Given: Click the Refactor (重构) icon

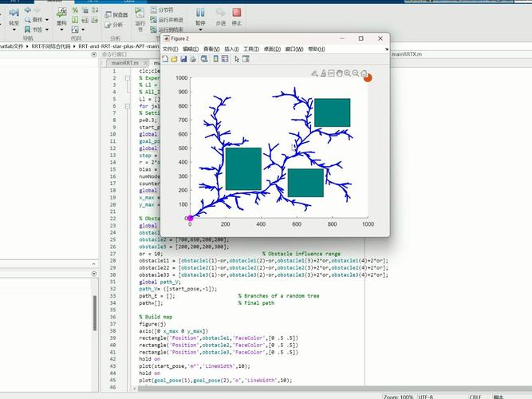Looking at the screenshot, I should pyautogui.click(x=61, y=13).
